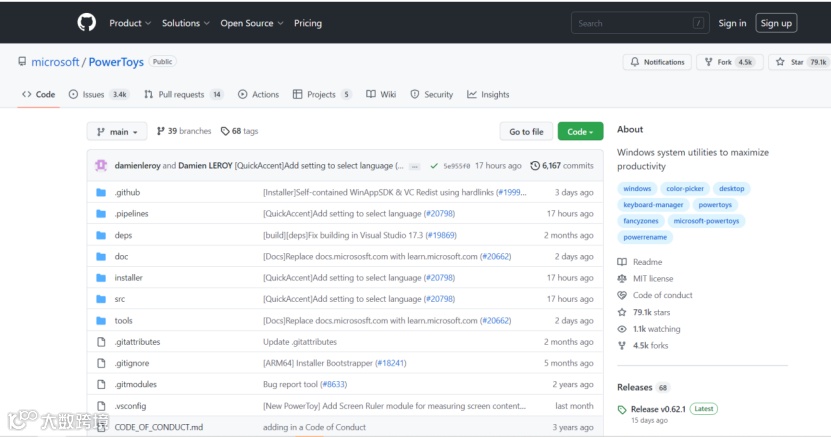View 4.5k forks fork icon
This screenshot has height=437, width=831.
pyautogui.click(x=622, y=345)
